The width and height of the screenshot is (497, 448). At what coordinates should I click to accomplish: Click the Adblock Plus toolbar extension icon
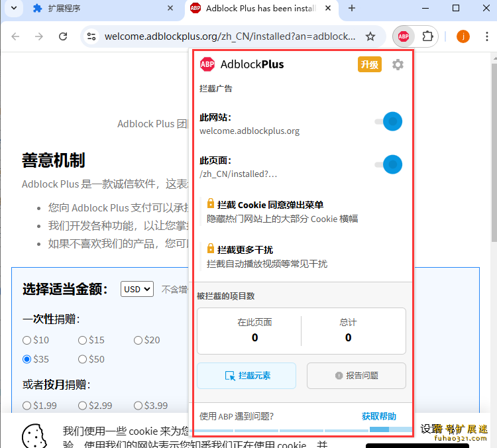click(403, 36)
